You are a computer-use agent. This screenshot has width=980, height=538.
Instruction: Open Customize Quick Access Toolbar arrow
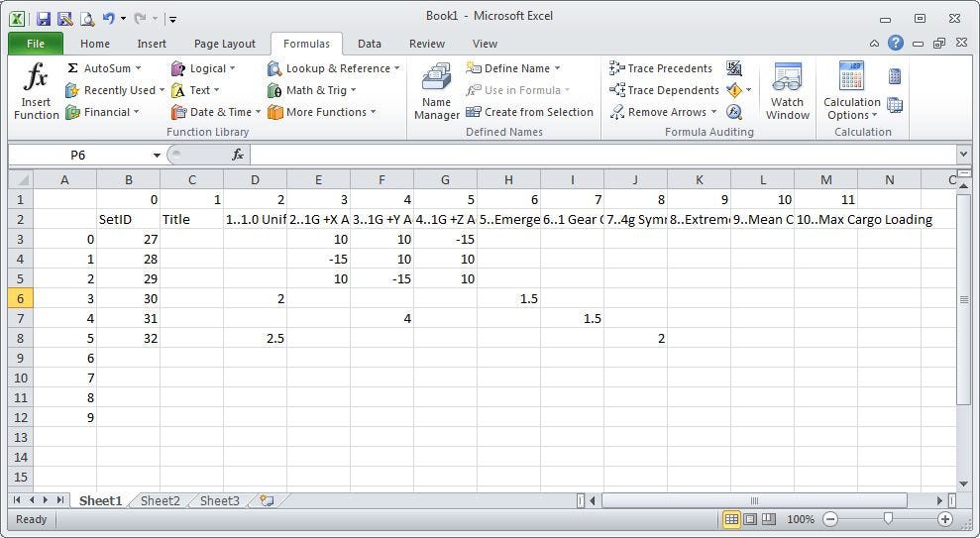tap(172, 20)
